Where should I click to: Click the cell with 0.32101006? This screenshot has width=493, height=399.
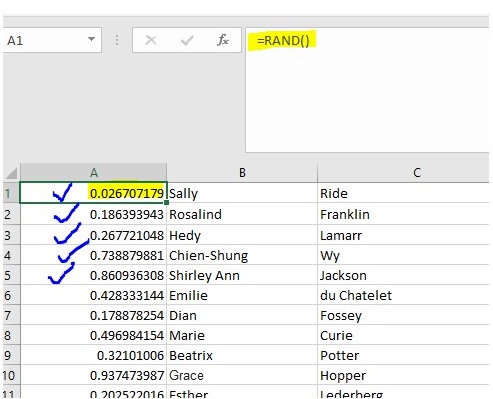point(93,355)
